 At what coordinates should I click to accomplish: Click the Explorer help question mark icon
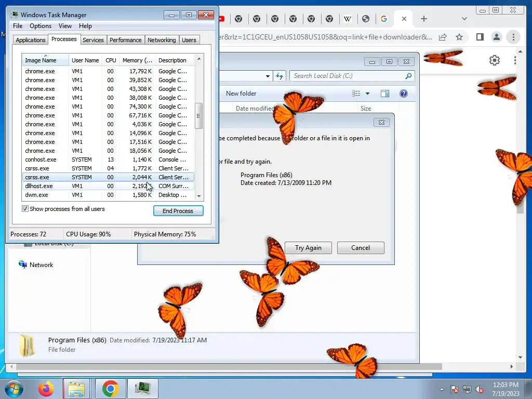(x=403, y=94)
